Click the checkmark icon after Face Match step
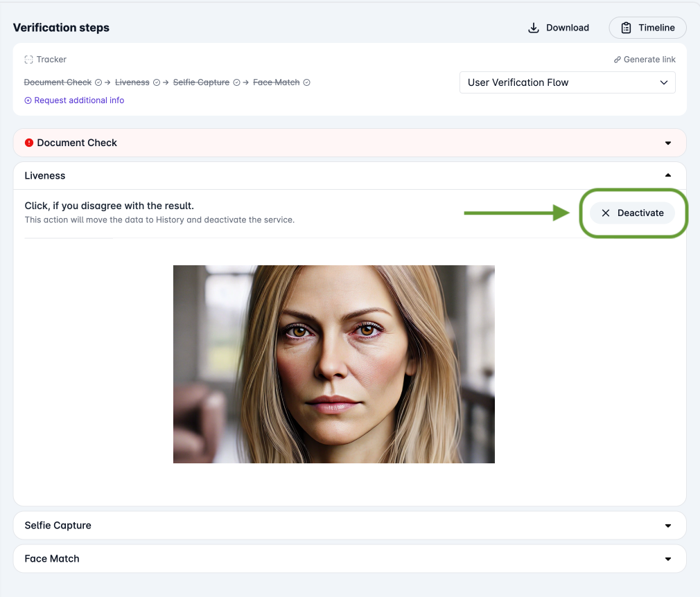700x597 pixels. coord(307,82)
